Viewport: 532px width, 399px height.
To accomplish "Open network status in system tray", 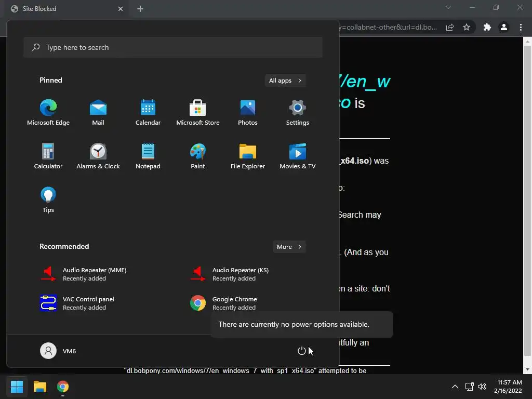I will tap(470, 387).
